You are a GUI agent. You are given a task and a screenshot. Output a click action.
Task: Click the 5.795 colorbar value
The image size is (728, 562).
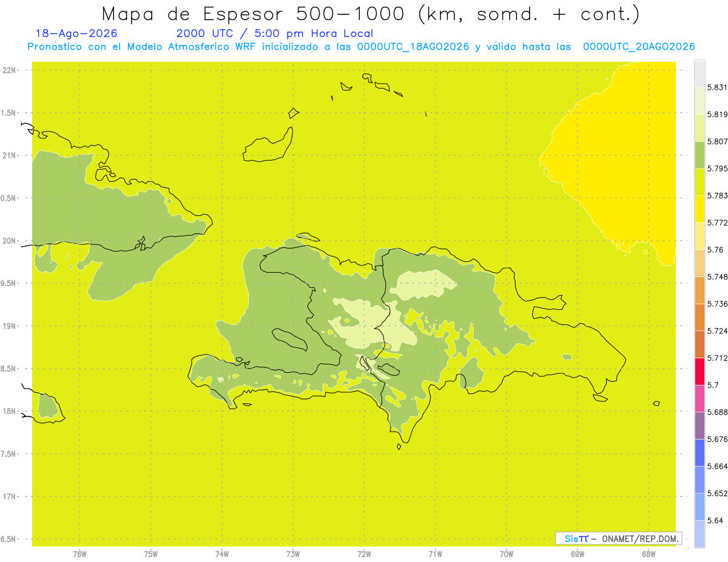717,169
